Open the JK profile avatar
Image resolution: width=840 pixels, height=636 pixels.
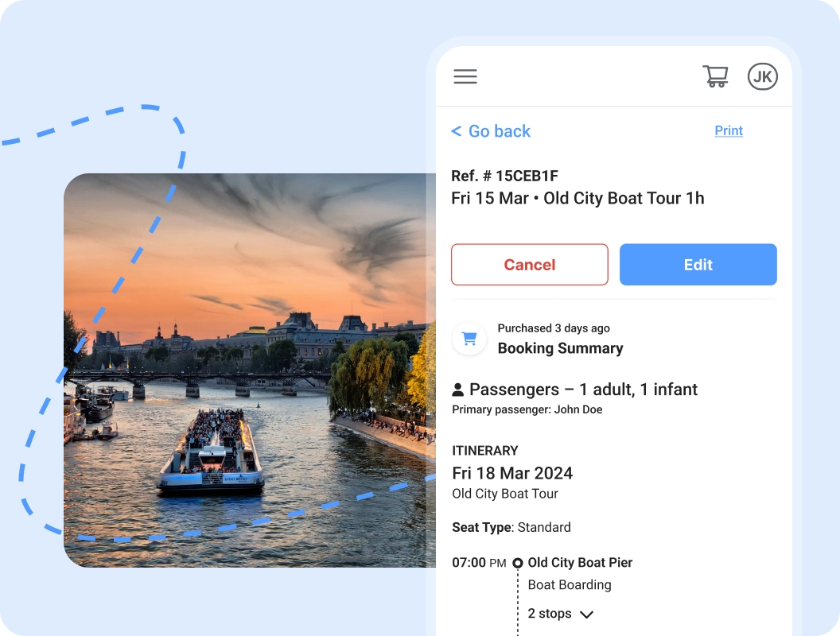[762, 76]
